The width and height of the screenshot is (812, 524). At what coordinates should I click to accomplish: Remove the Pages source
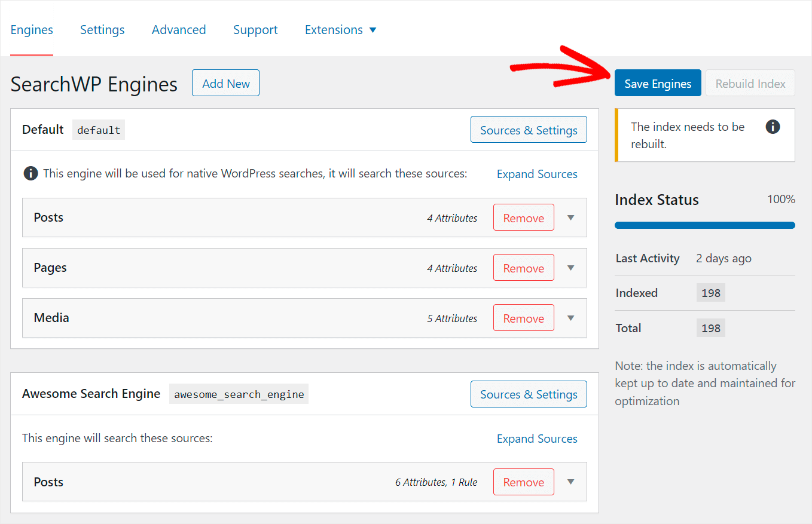[524, 268]
